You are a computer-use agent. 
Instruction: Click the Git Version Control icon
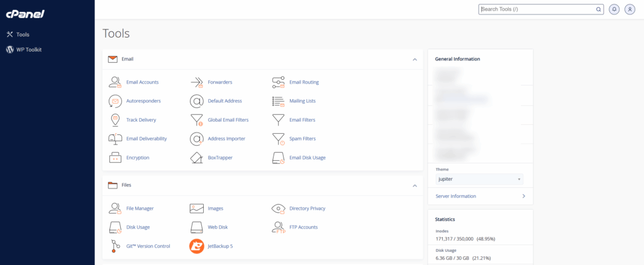click(114, 246)
